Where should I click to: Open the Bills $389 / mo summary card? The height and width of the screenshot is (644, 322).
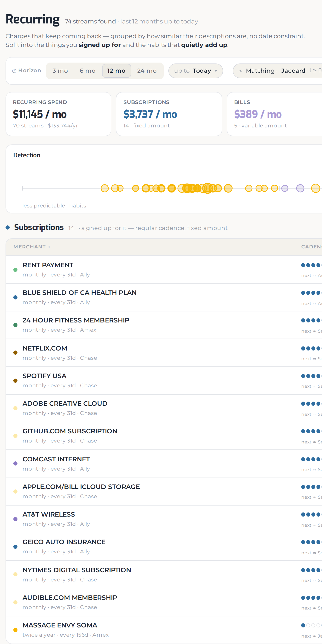click(274, 114)
